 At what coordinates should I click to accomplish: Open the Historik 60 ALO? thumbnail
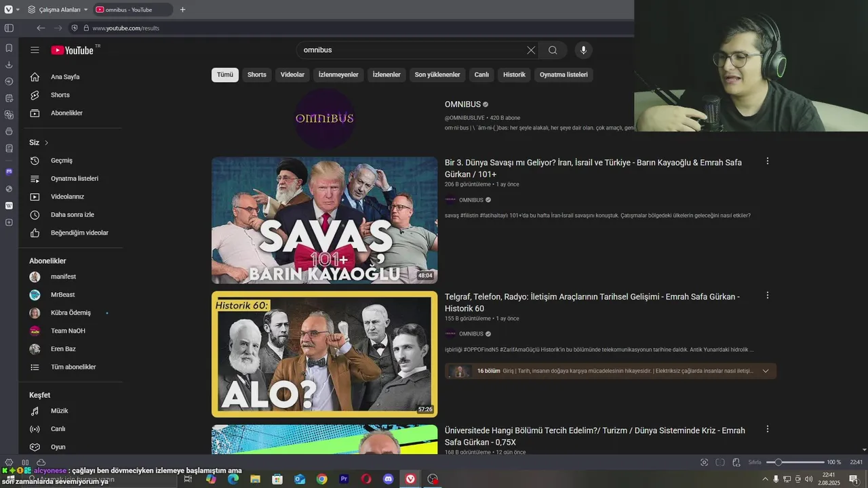point(325,354)
